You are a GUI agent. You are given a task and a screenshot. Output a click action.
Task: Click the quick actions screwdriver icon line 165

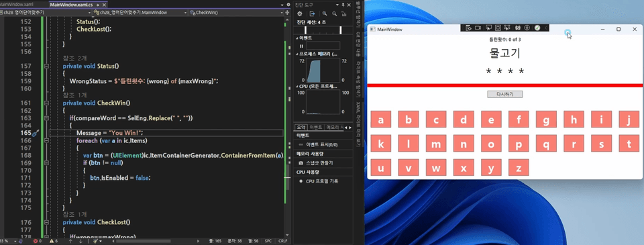pyautogui.click(x=36, y=133)
